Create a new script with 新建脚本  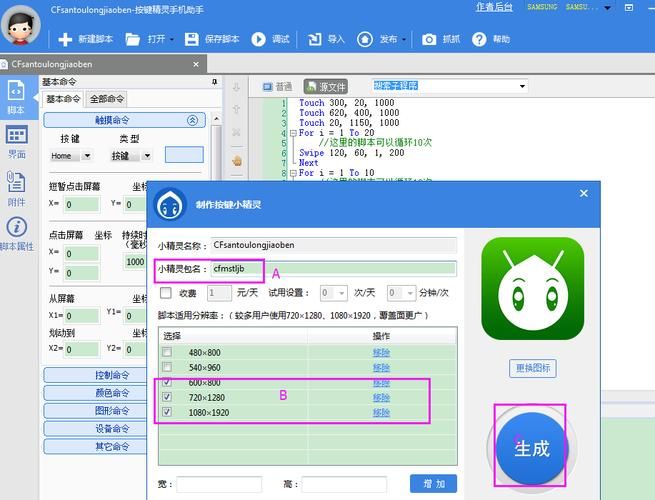[x=85, y=39]
